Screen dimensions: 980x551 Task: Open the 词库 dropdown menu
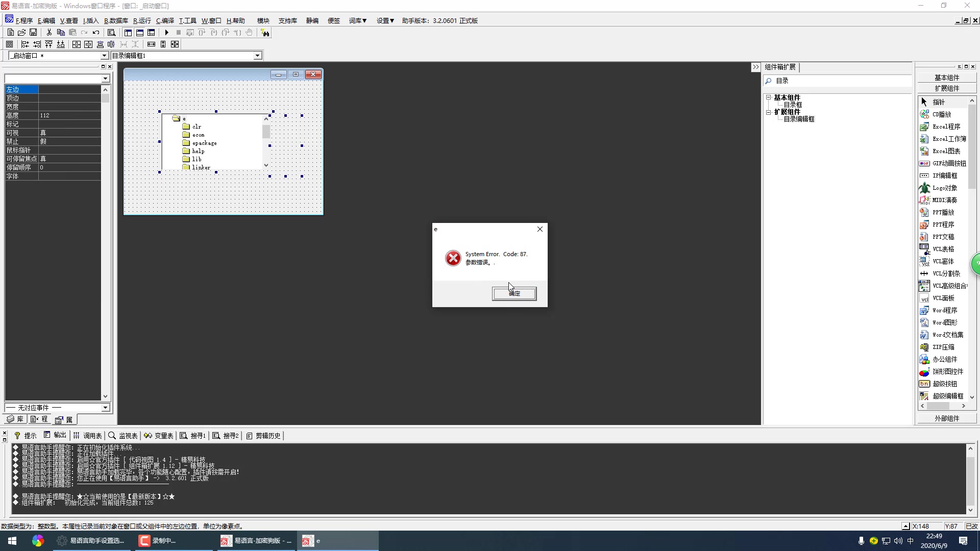(x=357, y=21)
